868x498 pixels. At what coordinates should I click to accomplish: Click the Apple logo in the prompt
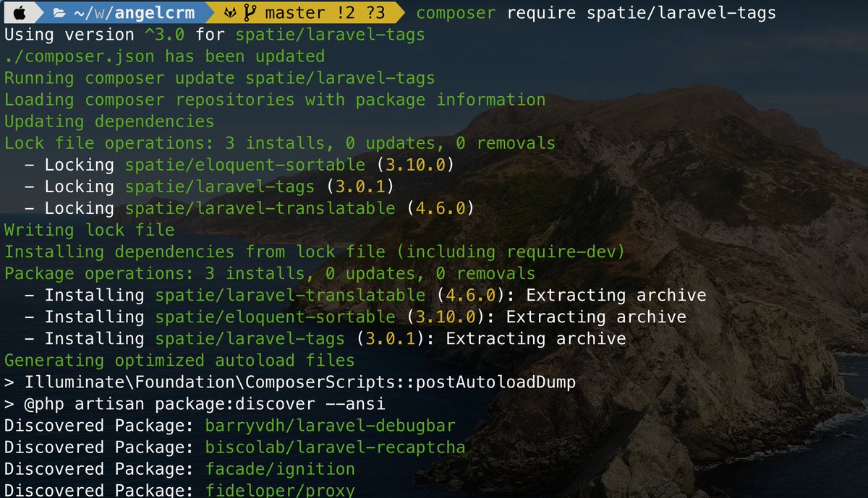[x=20, y=13]
